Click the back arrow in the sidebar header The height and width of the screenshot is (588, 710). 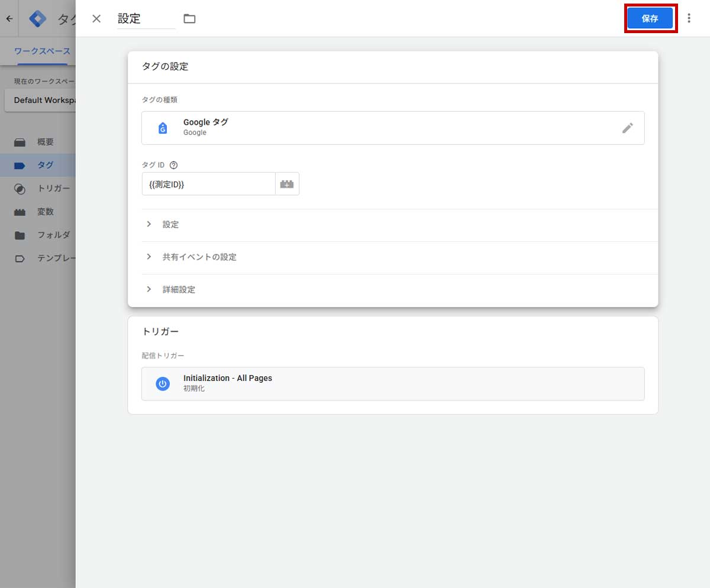coord(9,18)
